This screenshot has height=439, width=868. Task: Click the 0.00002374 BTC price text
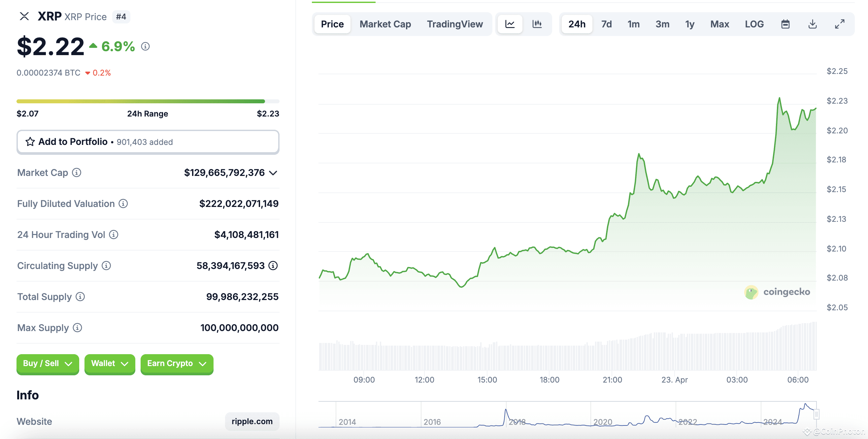click(49, 73)
